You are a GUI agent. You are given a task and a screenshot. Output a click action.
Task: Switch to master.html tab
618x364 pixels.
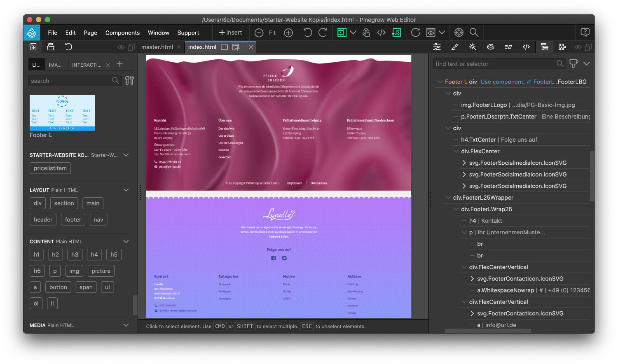click(157, 47)
